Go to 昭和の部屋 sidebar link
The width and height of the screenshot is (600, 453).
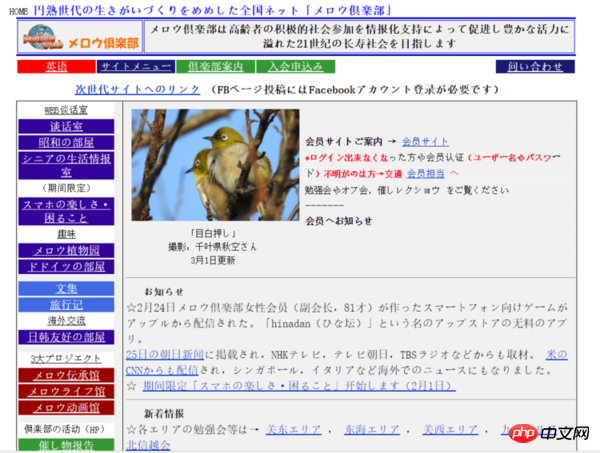(66, 143)
